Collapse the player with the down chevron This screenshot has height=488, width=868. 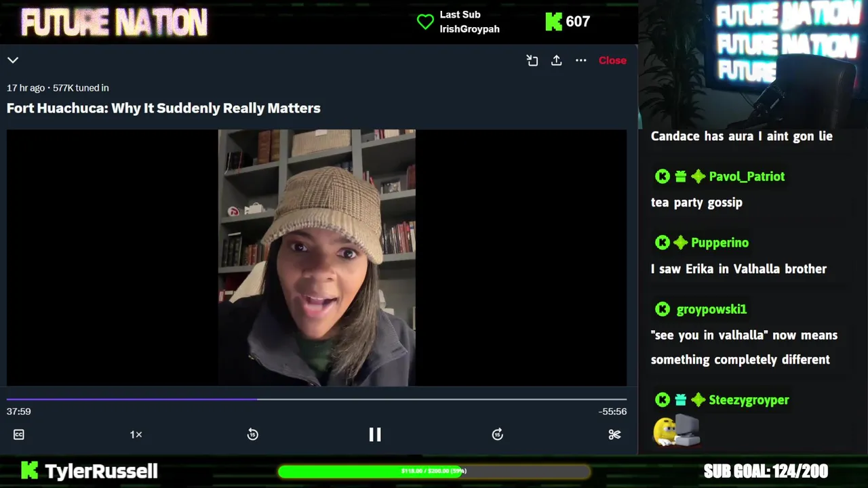tap(13, 60)
